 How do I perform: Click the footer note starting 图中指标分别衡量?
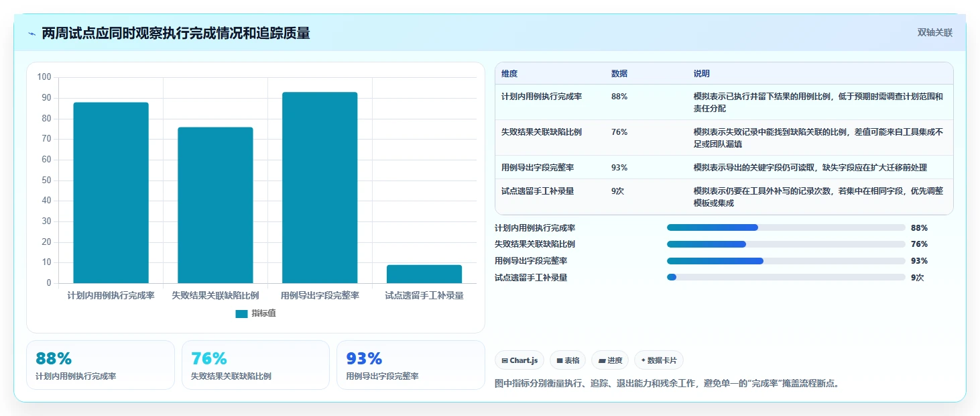(667, 384)
